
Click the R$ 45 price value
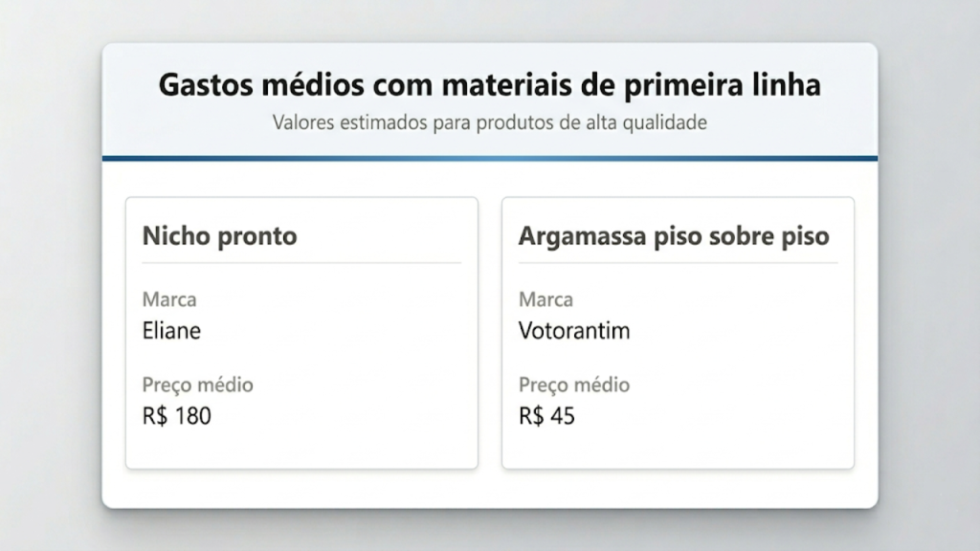point(546,416)
